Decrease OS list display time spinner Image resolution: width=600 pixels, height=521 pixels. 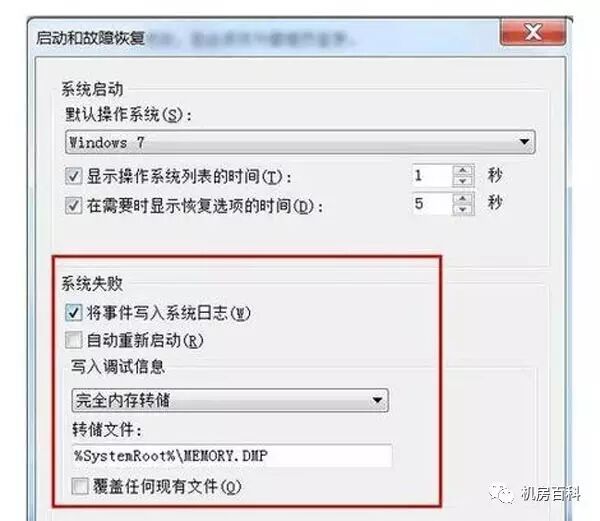coord(463,181)
